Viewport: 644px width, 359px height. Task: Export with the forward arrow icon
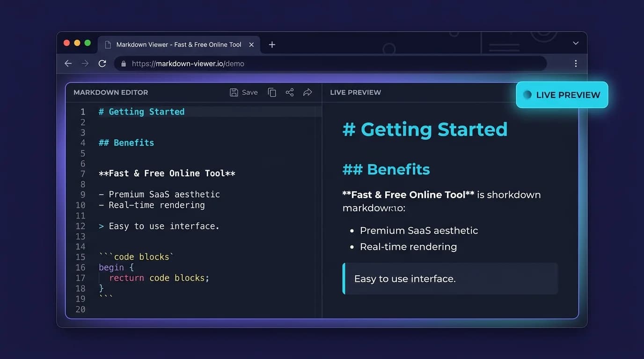tap(307, 92)
